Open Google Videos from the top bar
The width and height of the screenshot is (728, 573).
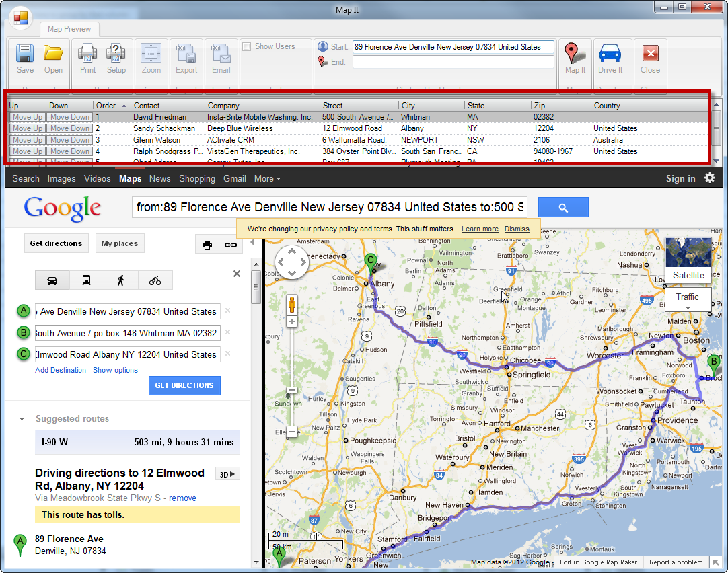point(97,179)
